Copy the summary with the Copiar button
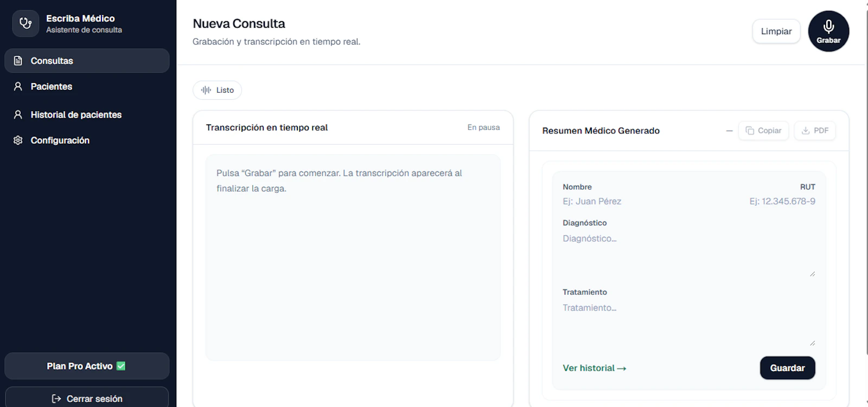The width and height of the screenshot is (868, 407). pyautogui.click(x=763, y=131)
